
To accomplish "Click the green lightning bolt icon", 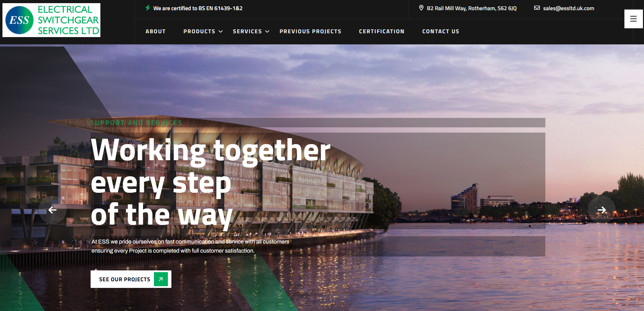I will tap(148, 8).
